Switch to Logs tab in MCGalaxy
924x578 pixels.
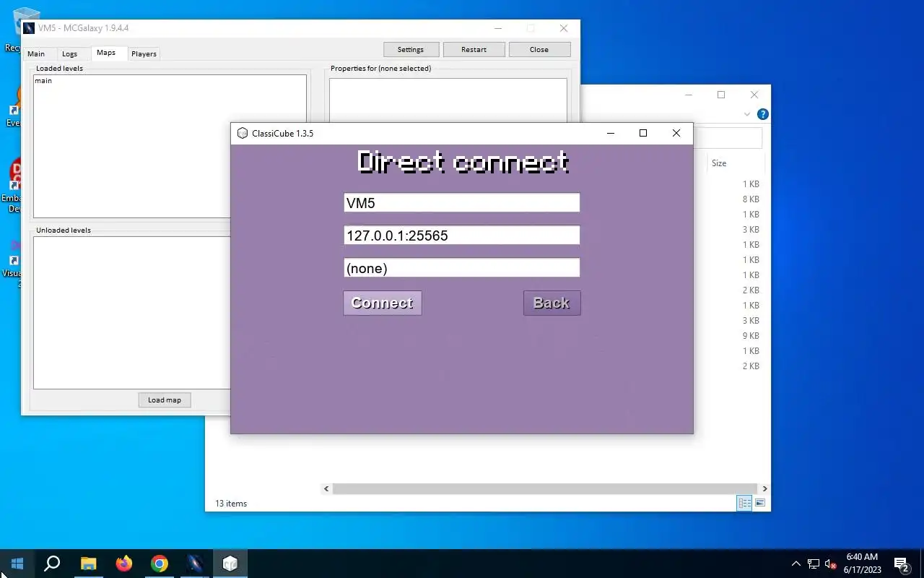tap(69, 53)
